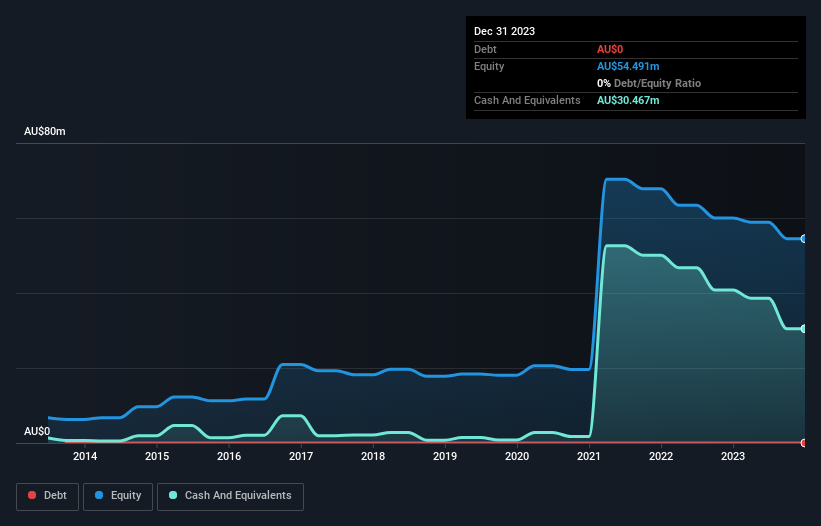Click the AU$80m y-axis label
The image size is (821, 526).
click(x=45, y=131)
